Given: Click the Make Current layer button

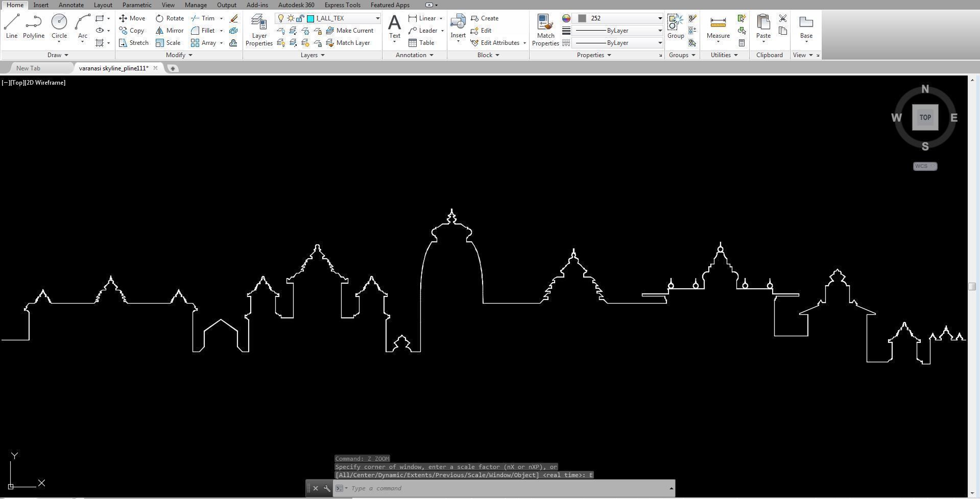Looking at the screenshot, I should (350, 31).
